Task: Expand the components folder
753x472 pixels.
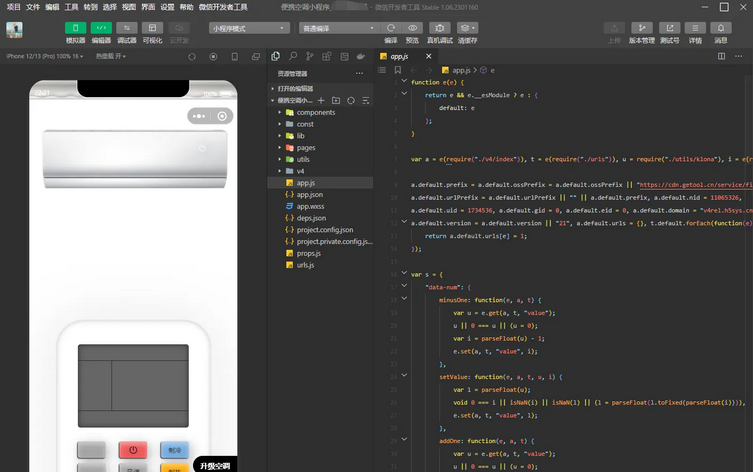Action: coord(315,113)
